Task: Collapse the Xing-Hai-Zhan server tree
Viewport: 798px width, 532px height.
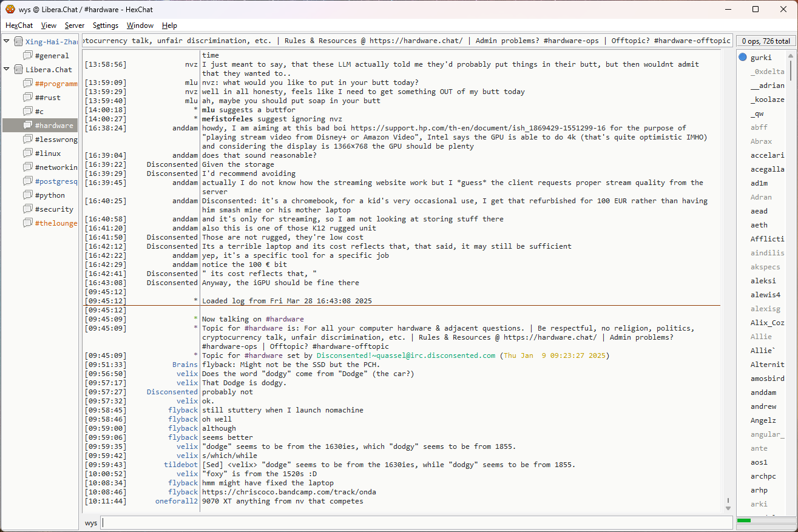Action: (x=7, y=42)
